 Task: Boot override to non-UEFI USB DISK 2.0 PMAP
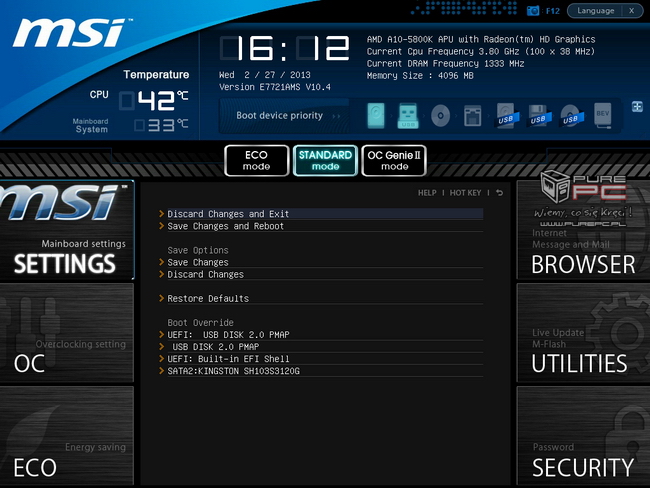321,347
